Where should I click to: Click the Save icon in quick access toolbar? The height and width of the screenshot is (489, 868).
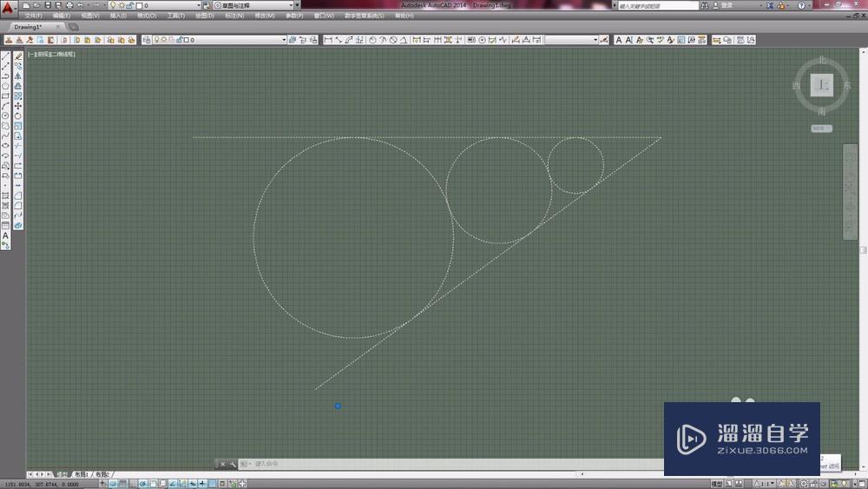click(48, 5)
